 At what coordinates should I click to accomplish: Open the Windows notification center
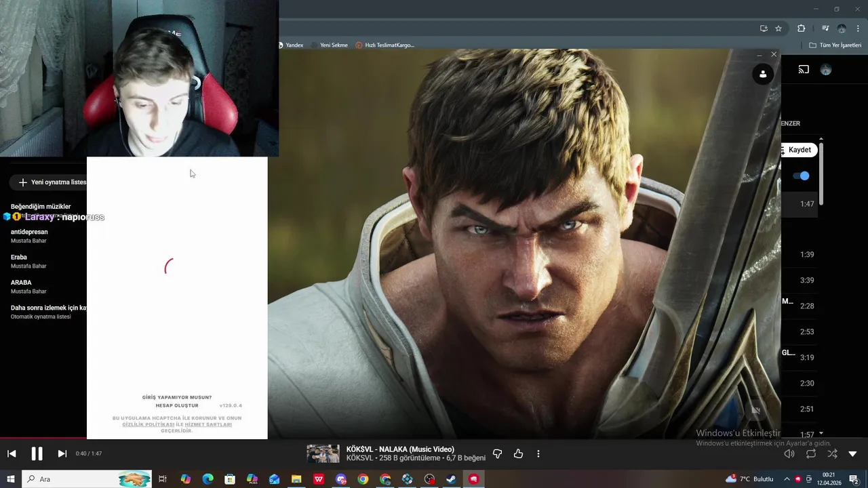tap(854, 479)
